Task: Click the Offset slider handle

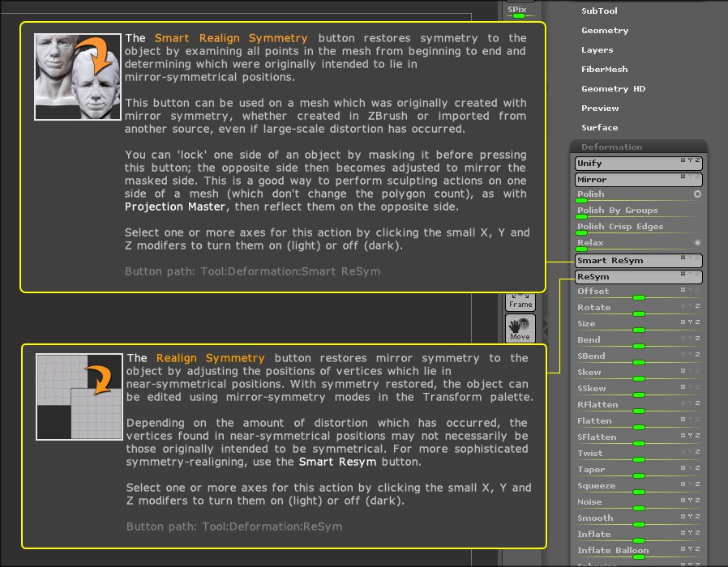Action: pyautogui.click(x=639, y=297)
